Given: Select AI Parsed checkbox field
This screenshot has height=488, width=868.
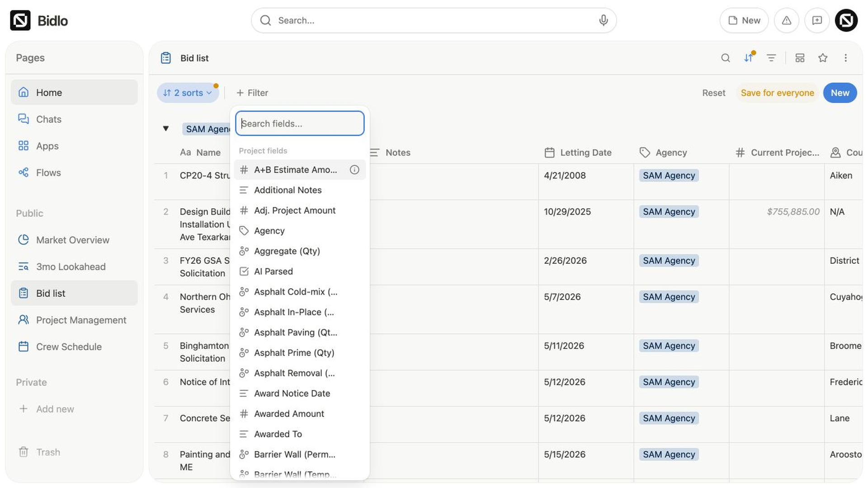Looking at the screenshot, I should (300, 271).
